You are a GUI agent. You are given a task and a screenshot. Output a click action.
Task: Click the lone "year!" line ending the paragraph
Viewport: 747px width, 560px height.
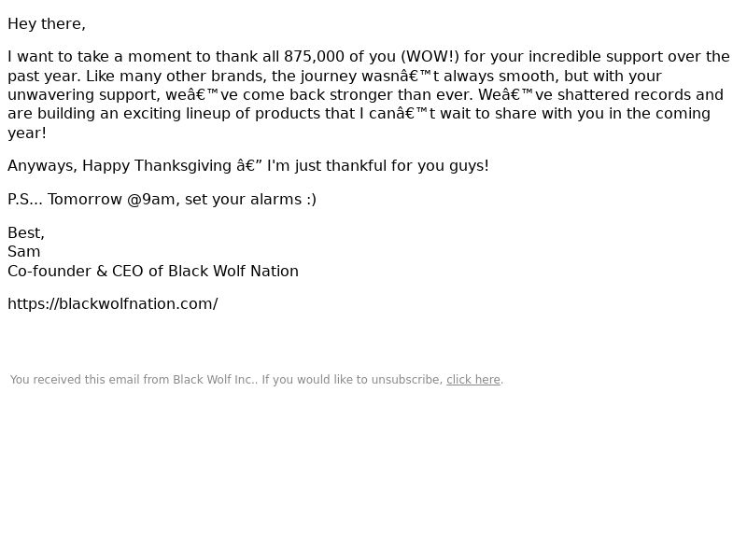(27, 133)
